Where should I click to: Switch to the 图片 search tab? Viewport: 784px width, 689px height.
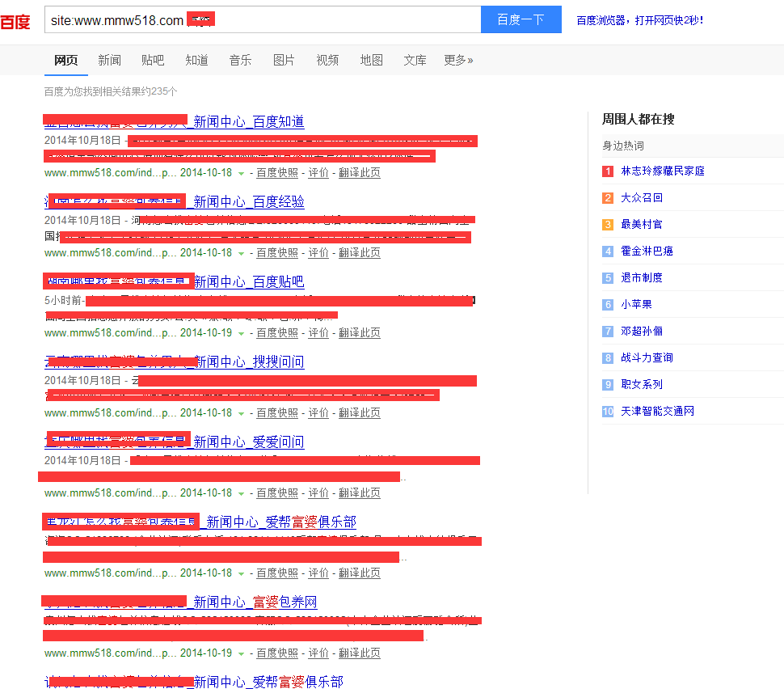click(x=284, y=60)
